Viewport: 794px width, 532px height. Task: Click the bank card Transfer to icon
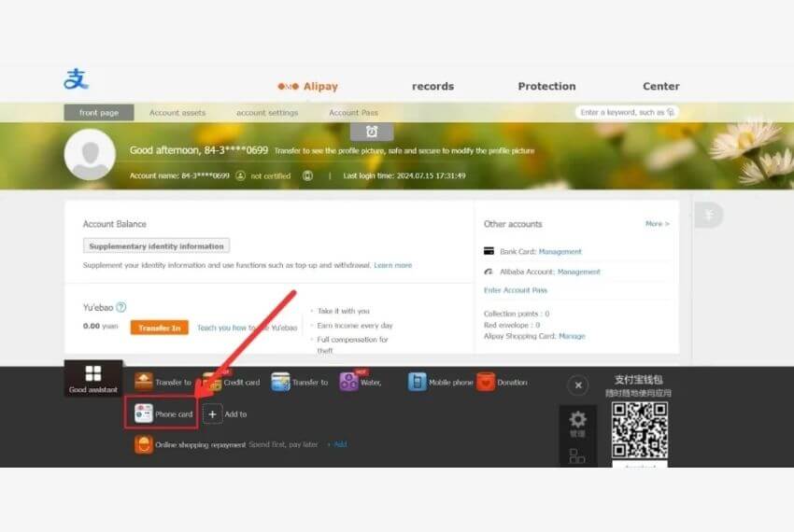pyautogui.click(x=280, y=382)
